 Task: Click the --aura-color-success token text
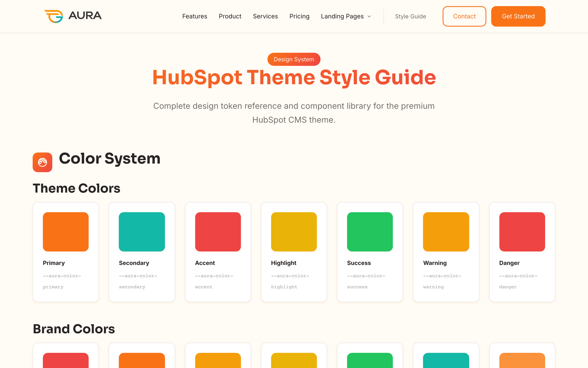366,281
